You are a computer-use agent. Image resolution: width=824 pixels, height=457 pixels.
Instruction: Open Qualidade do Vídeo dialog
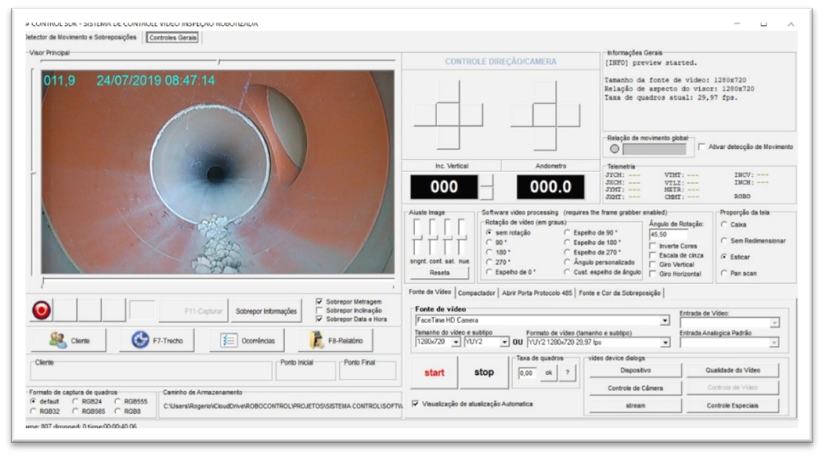733,370
